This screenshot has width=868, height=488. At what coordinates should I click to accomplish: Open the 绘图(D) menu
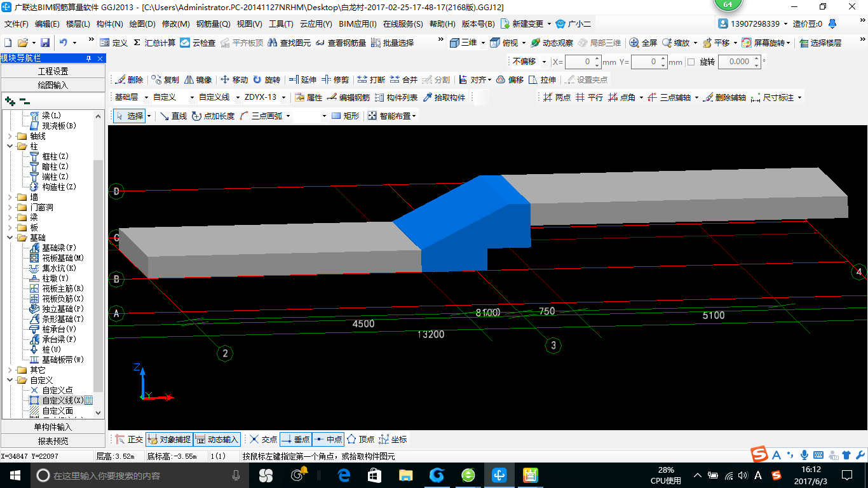coord(142,24)
